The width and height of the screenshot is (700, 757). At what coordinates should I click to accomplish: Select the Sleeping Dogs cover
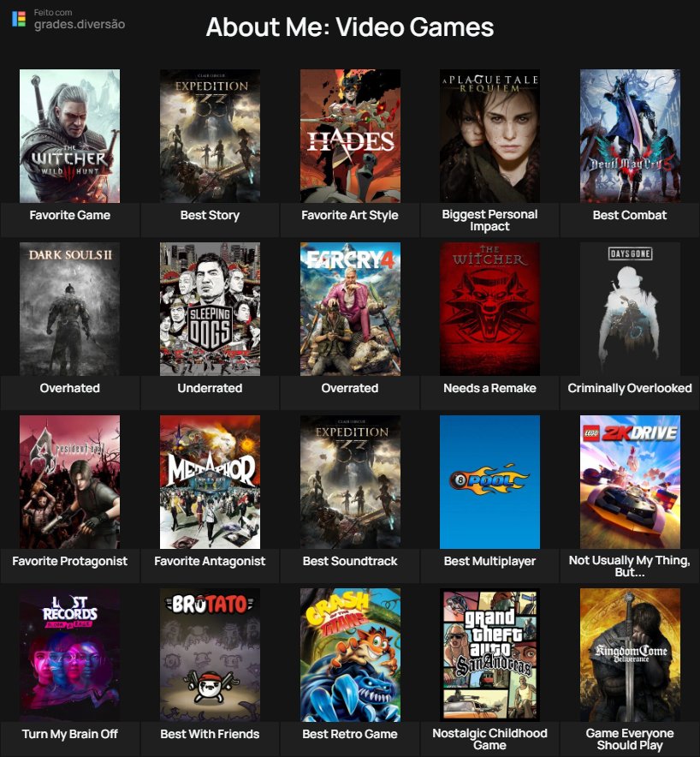(x=210, y=309)
